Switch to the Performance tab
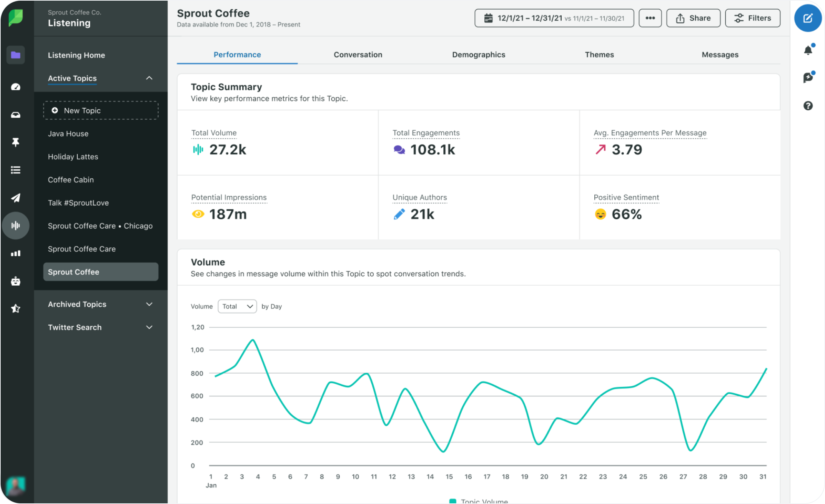The height and width of the screenshot is (504, 825). coord(237,55)
